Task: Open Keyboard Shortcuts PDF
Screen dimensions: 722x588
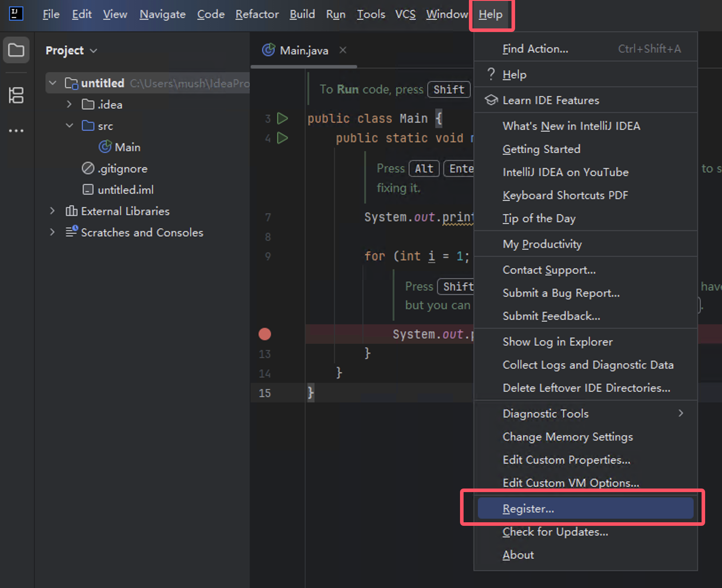Action: (x=586, y=195)
